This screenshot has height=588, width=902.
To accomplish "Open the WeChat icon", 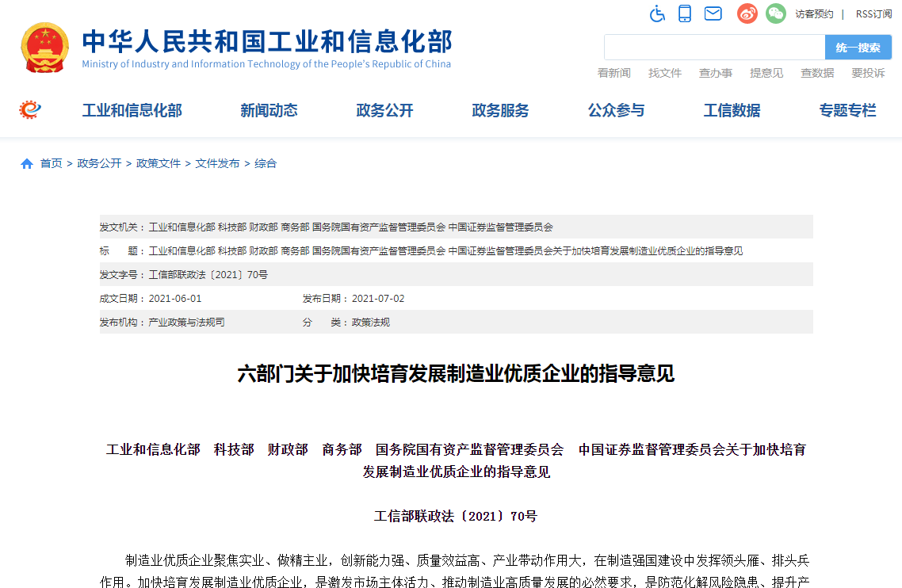I will point(775,13).
